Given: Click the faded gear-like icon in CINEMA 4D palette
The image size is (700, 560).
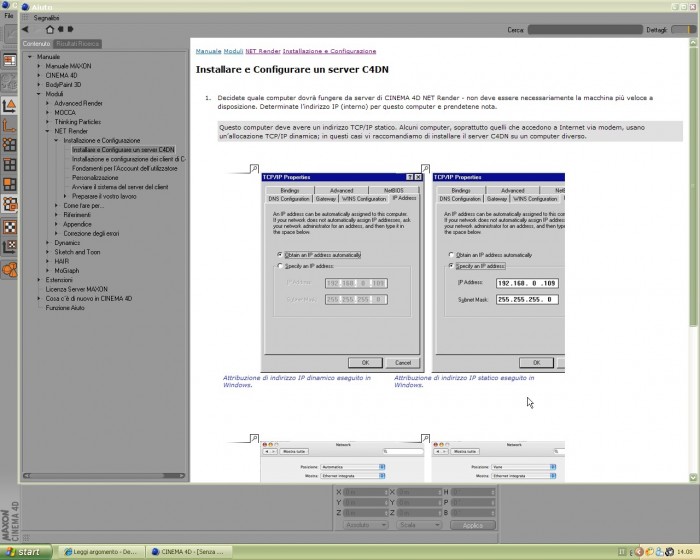Looking at the screenshot, I should coord(9,82).
